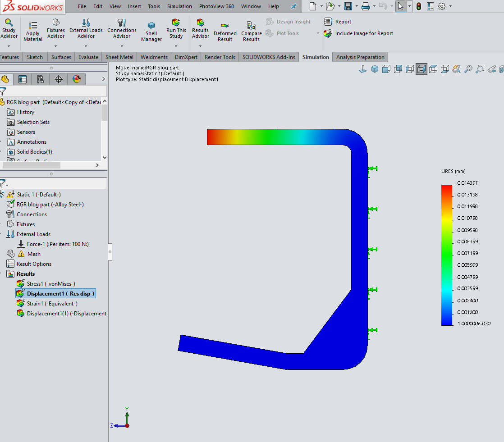Click Run This Study

(176, 28)
